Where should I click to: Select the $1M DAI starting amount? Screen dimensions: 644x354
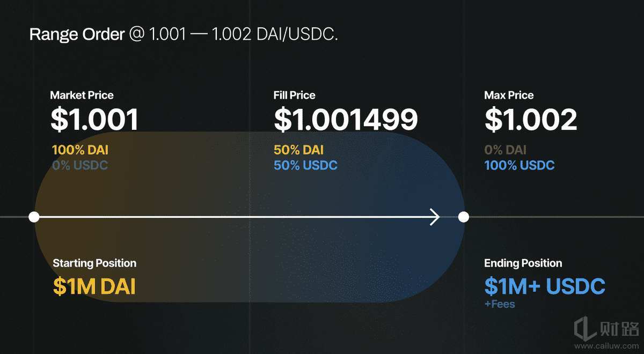tap(94, 286)
